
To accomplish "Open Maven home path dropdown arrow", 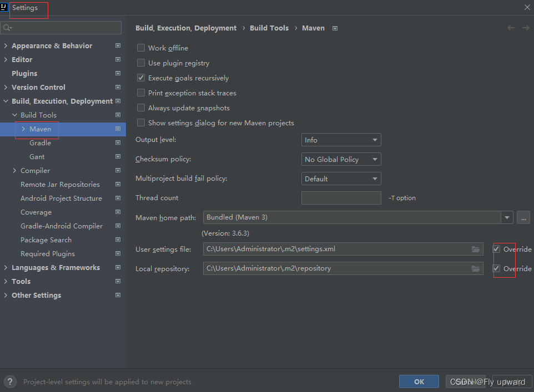I will 507,217.
